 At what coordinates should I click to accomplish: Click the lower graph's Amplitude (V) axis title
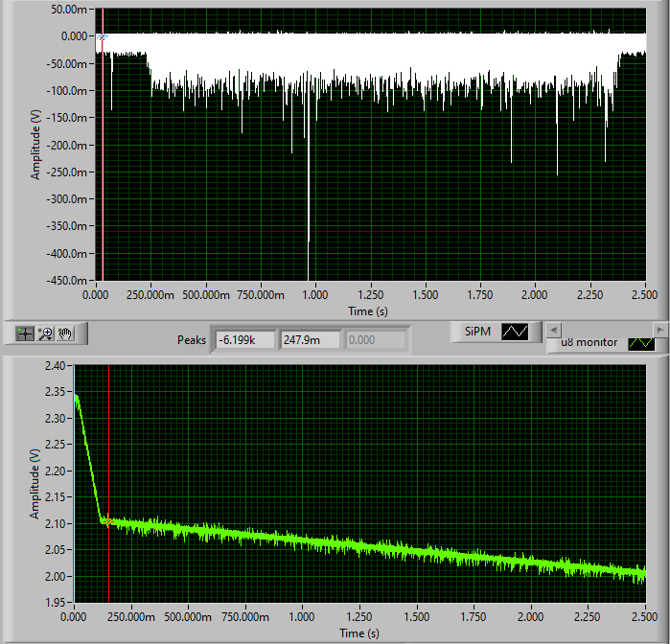35,484
